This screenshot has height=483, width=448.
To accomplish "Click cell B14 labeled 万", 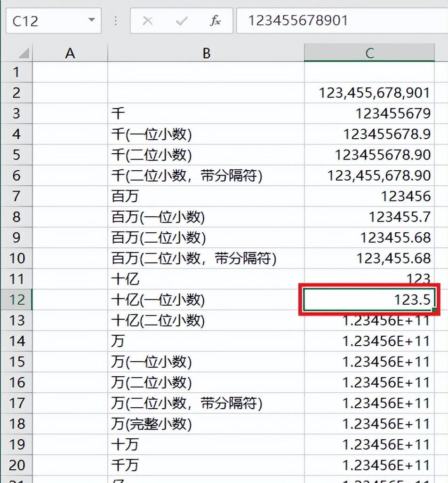I will point(206,340).
